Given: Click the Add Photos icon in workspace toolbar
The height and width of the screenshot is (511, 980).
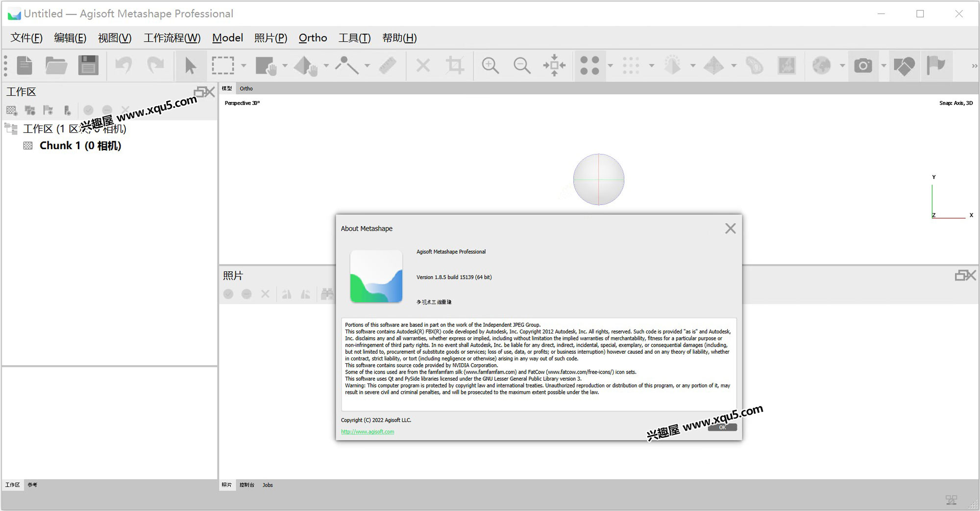Looking at the screenshot, I should point(30,110).
